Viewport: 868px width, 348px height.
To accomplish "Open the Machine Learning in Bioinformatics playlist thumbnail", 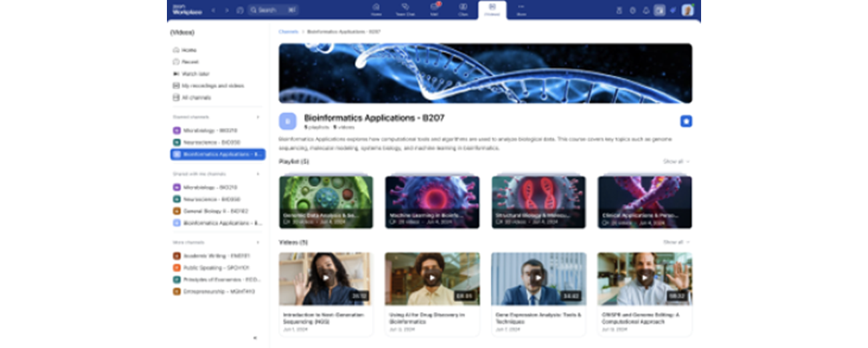I will [x=432, y=202].
